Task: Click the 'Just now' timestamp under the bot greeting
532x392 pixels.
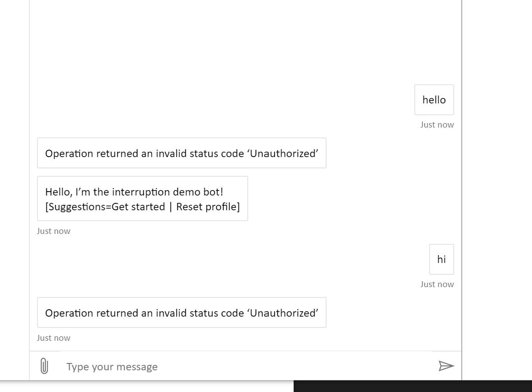Action: pos(53,230)
